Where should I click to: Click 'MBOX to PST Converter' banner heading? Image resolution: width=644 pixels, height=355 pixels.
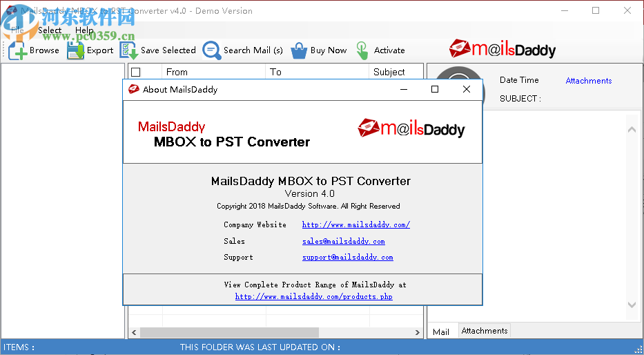(232, 142)
